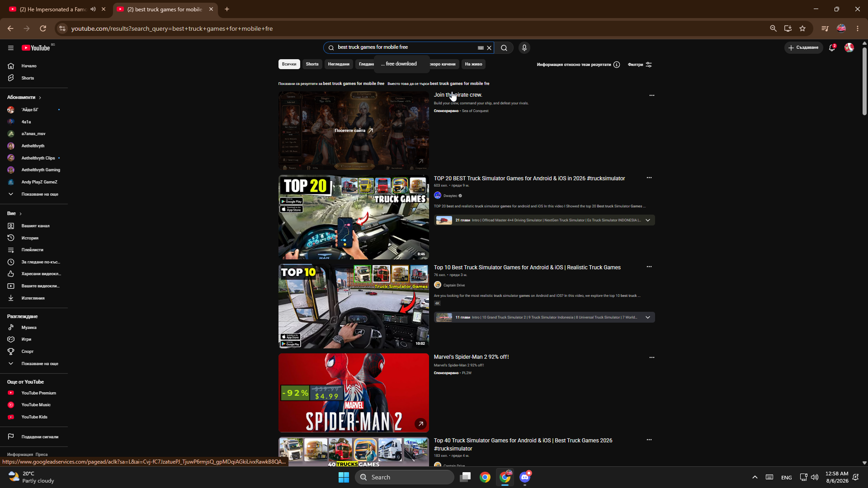This screenshot has width=868, height=488.
Task: Open Windows Start menu
Action: pyautogui.click(x=344, y=477)
